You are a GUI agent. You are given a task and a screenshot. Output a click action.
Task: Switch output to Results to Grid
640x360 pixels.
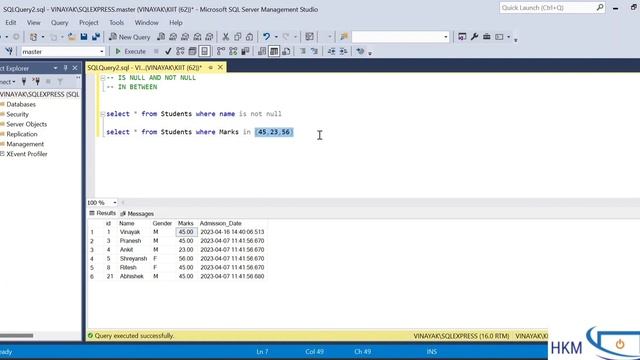(x=274, y=51)
